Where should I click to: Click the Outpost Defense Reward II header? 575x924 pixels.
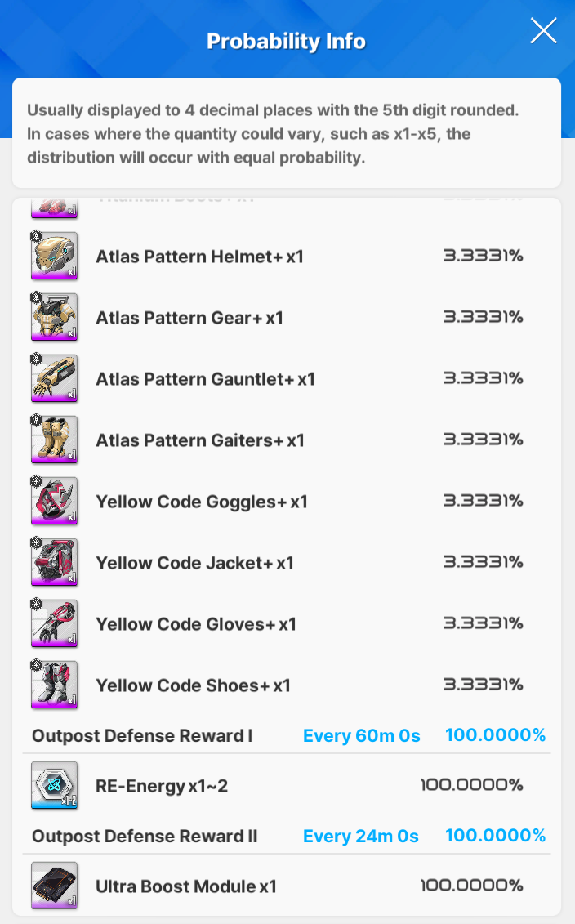pyautogui.click(x=145, y=837)
